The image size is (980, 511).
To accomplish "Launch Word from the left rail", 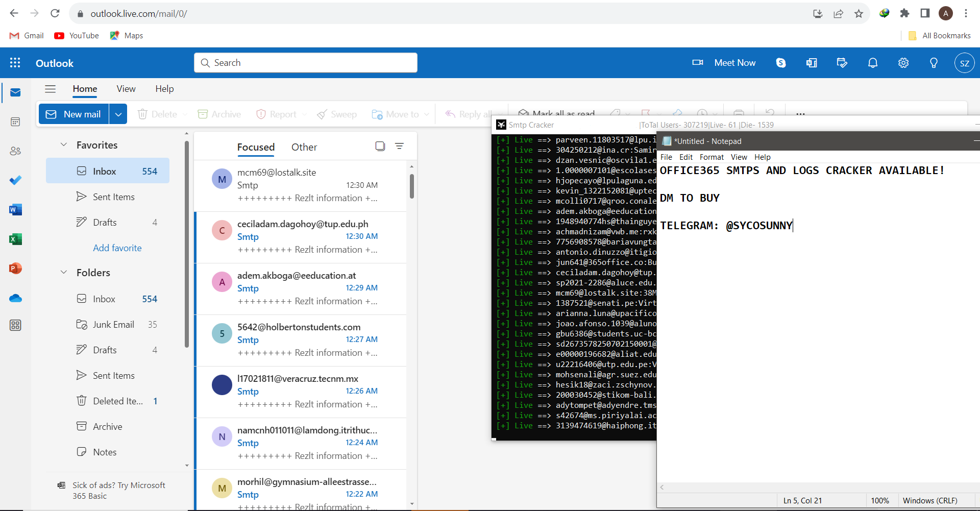I will click(x=15, y=210).
